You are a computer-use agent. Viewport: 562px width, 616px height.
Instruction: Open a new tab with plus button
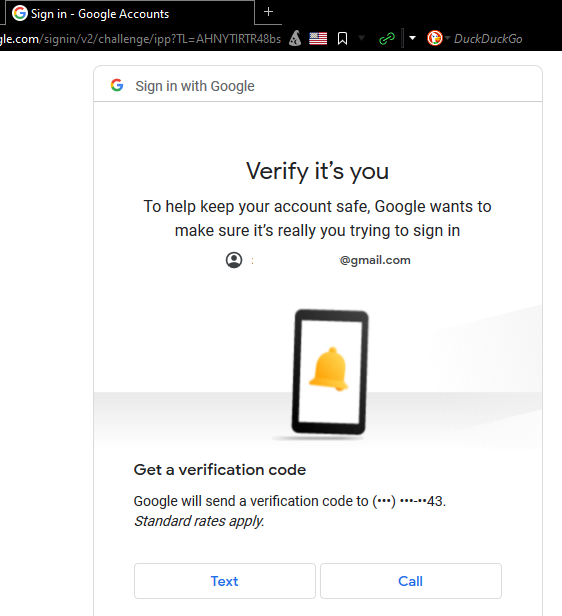pyautogui.click(x=268, y=12)
